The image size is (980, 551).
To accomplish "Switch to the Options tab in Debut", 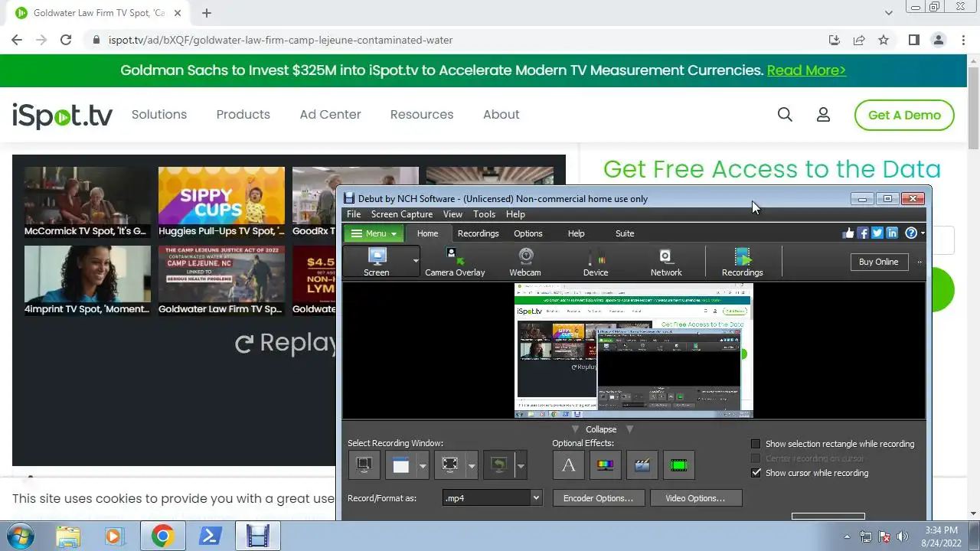I will [x=528, y=233].
